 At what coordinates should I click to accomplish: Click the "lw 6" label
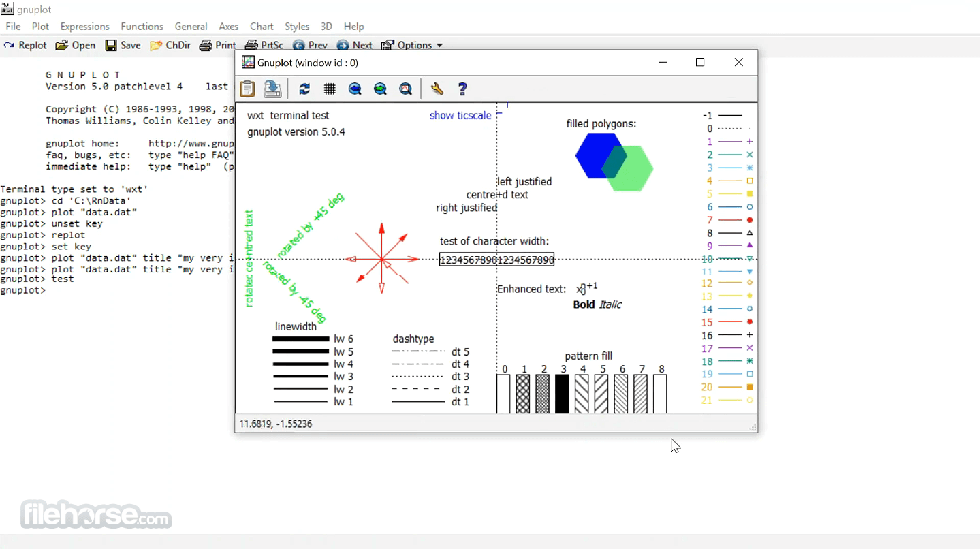click(x=344, y=339)
